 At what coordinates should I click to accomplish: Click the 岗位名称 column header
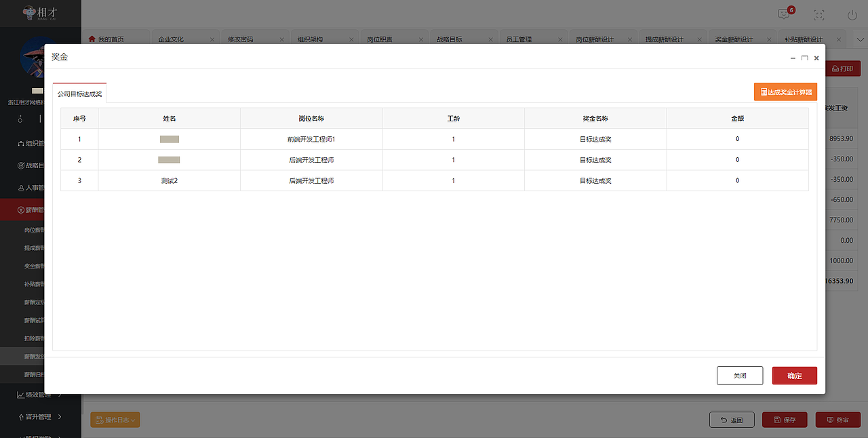pos(311,118)
